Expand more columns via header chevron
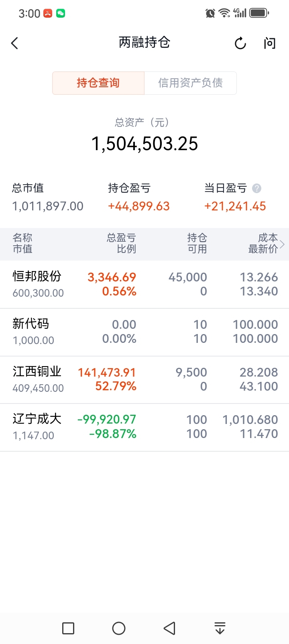 (x=283, y=244)
